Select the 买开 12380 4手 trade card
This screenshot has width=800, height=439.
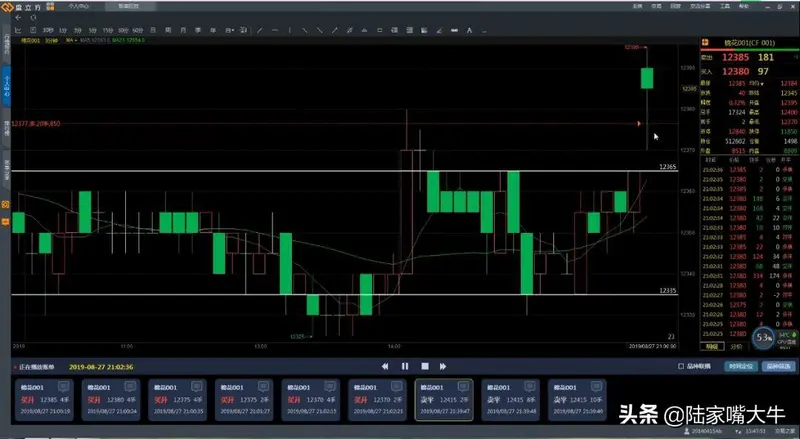[x=111, y=399]
